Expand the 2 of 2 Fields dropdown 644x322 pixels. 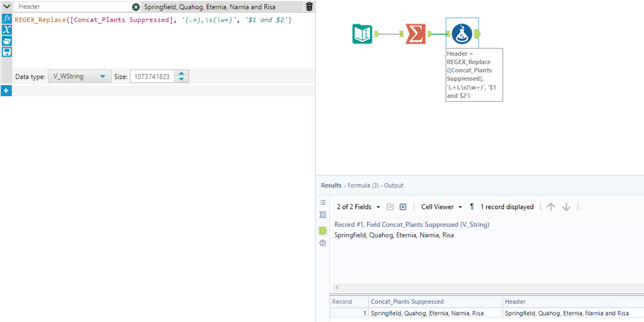(358, 207)
